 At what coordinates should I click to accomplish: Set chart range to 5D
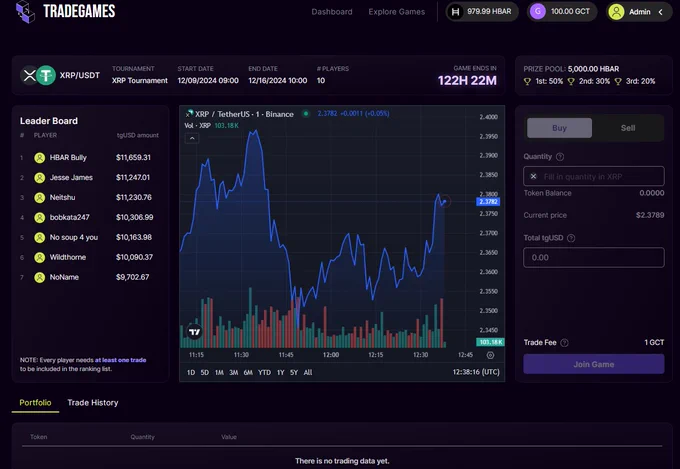205,372
